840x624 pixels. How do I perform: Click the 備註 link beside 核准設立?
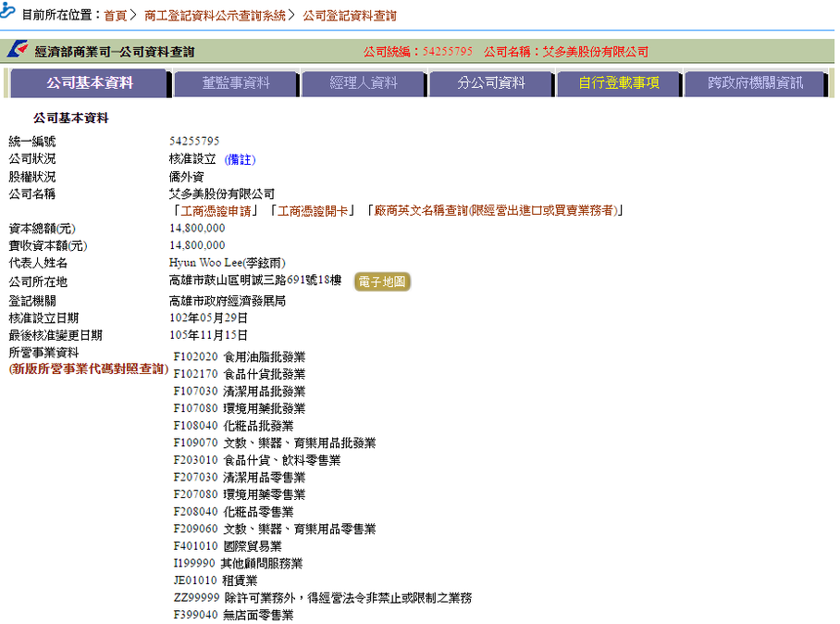[x=240, y=159]
